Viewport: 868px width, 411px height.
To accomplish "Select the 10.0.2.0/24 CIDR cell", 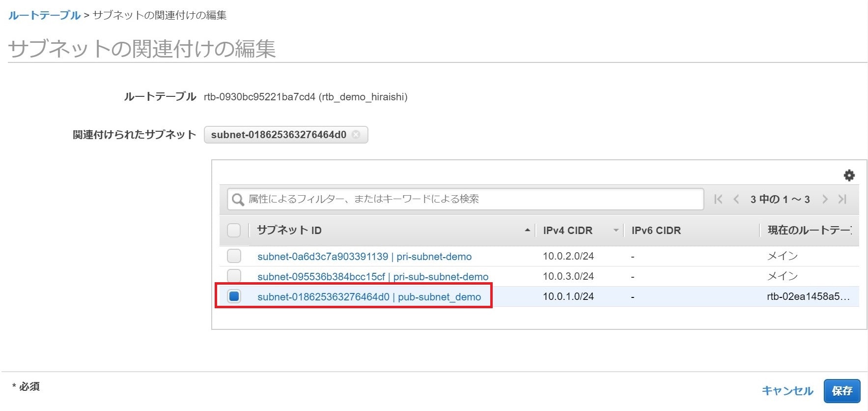I will click(x=568, y=256).
